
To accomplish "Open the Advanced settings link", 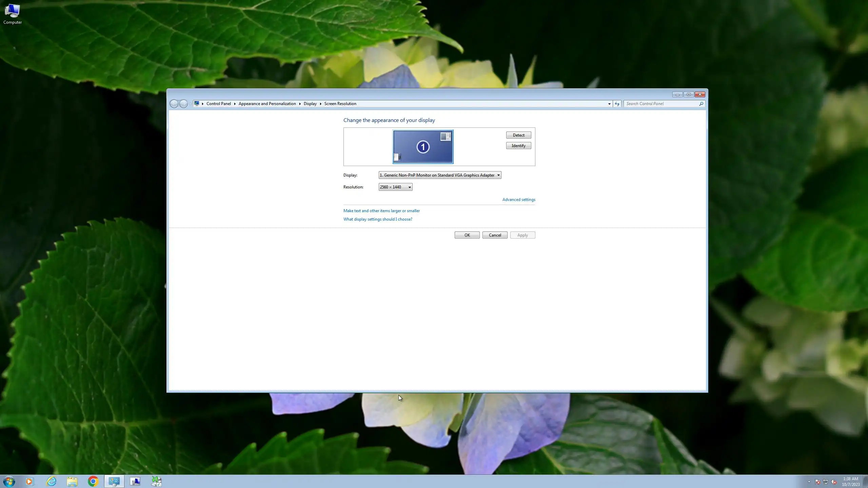I will pyautogui.click(x=518, y=200).
